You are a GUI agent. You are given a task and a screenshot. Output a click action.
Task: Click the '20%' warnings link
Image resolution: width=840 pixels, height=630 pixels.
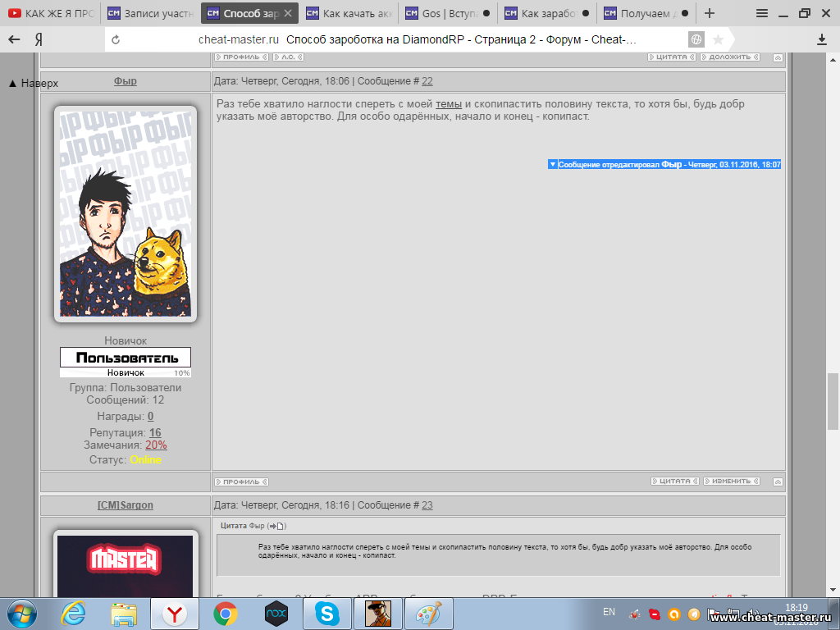[156, 445]
